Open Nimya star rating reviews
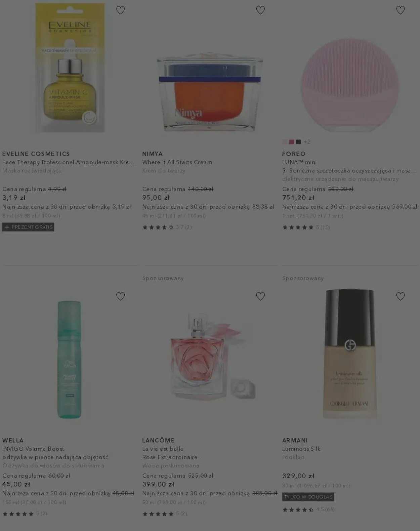The image size is (420, 531). [167, 228]
